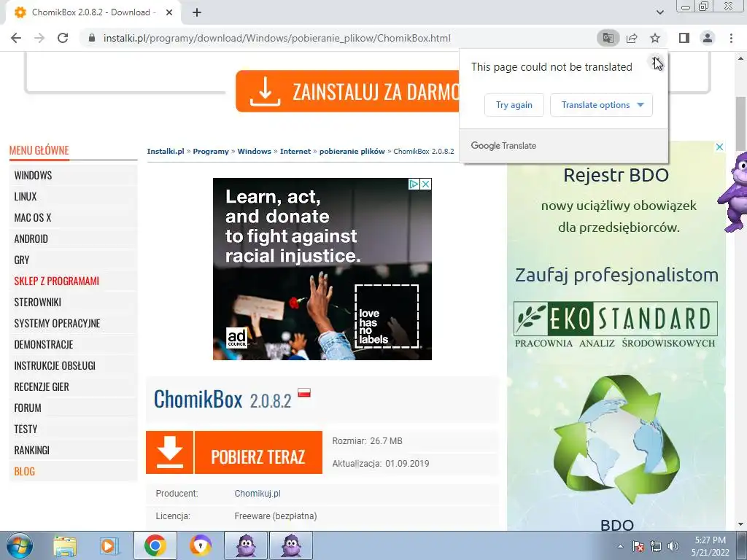The image size is (747, 560).
Task: Click the download arrow icon beside POBIERZ TERAZ
Action: [x=169, y=452]
